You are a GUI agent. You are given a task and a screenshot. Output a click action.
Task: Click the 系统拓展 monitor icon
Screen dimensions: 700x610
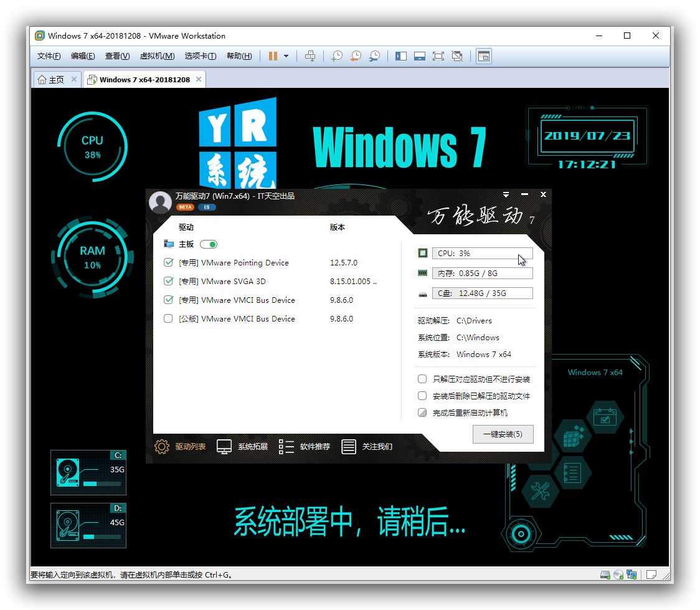point(224,447)
